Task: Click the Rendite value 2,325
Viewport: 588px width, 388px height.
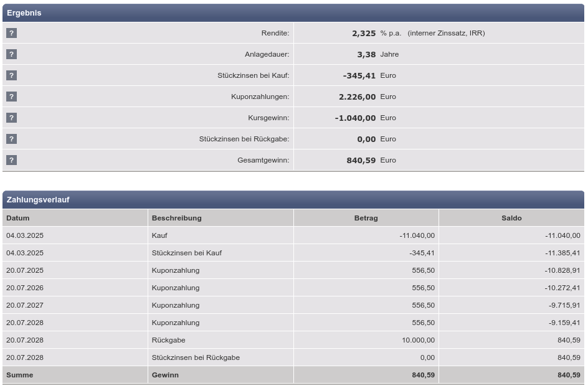Action: click(x=364, y=33)
